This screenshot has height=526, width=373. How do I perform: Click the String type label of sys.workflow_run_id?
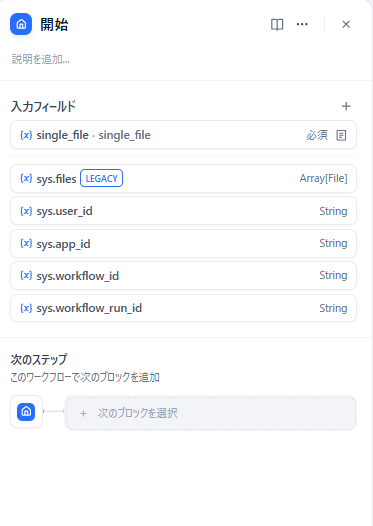333,308
